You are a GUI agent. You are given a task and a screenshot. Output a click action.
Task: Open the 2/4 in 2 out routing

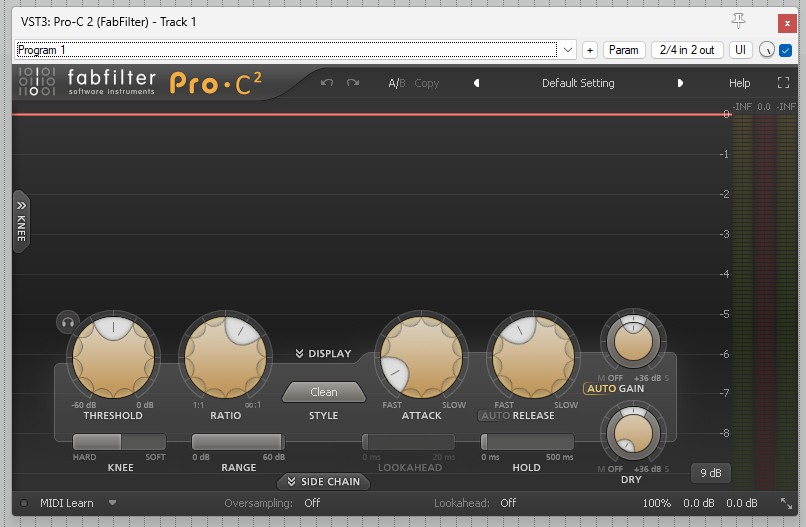(687, 50)
